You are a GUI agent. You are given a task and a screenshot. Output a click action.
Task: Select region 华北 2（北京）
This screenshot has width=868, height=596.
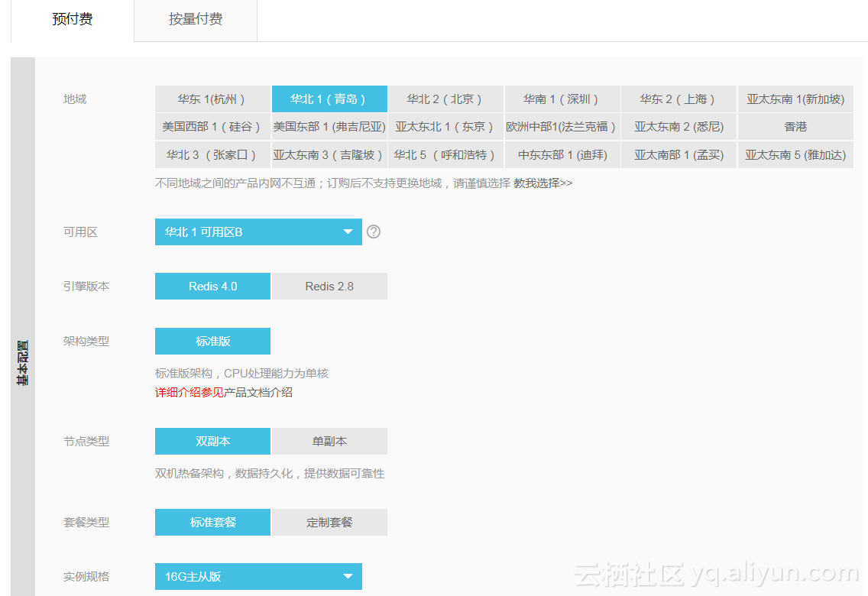(x=445, y=99)
